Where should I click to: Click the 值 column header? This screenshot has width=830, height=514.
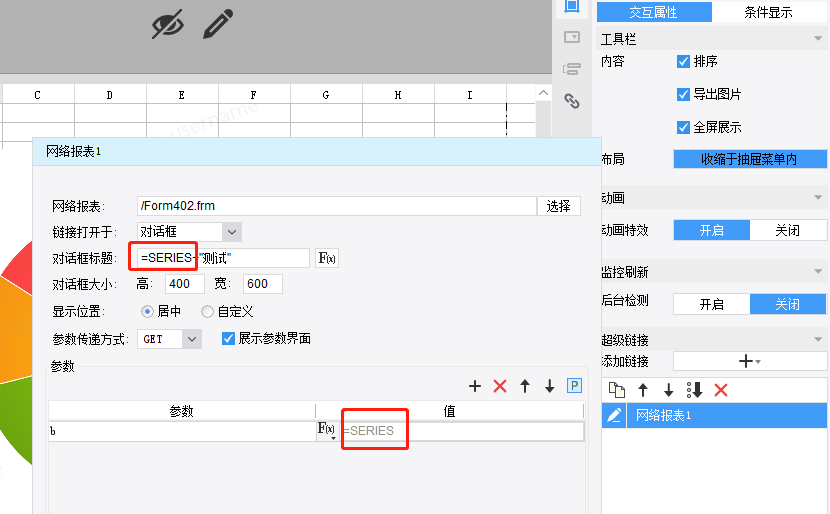449,411
